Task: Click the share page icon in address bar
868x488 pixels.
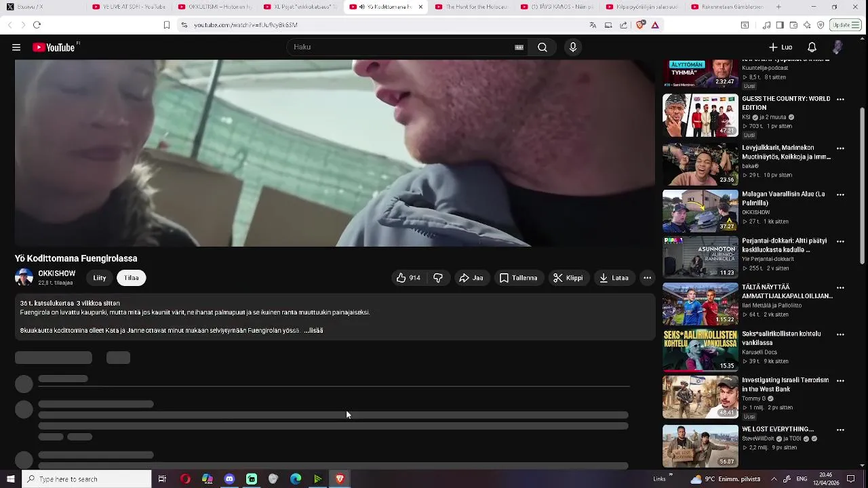Action: (623, 25)
